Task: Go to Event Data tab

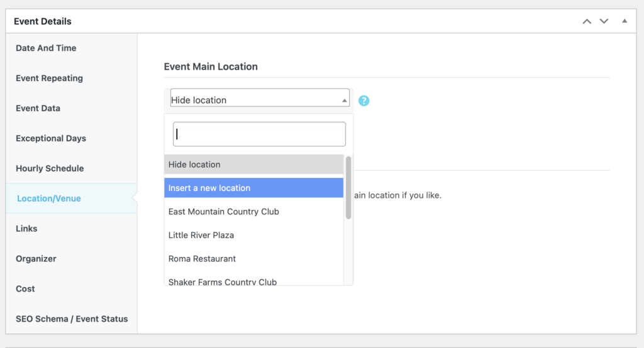Action: 38,109
